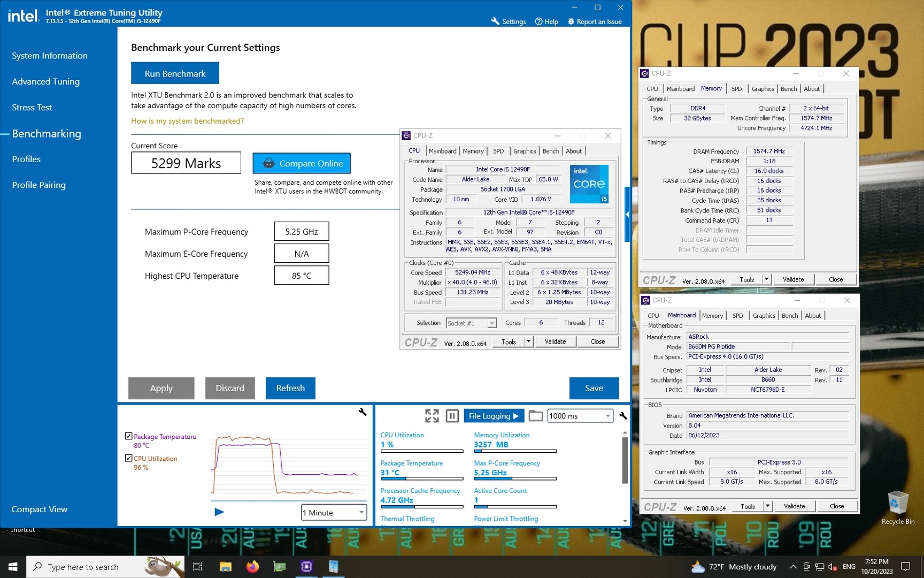Switch to the CPU-Z taskbar icon
This screenshot has width=924, height=578.
coord(306,567)
